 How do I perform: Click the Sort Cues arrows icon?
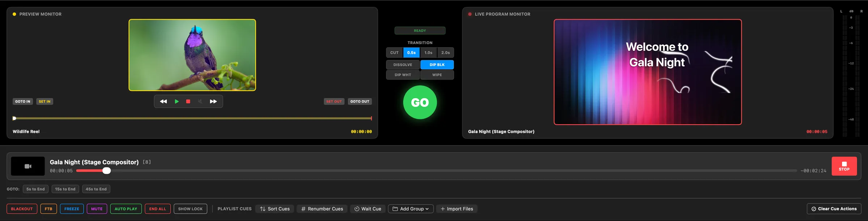263,209
